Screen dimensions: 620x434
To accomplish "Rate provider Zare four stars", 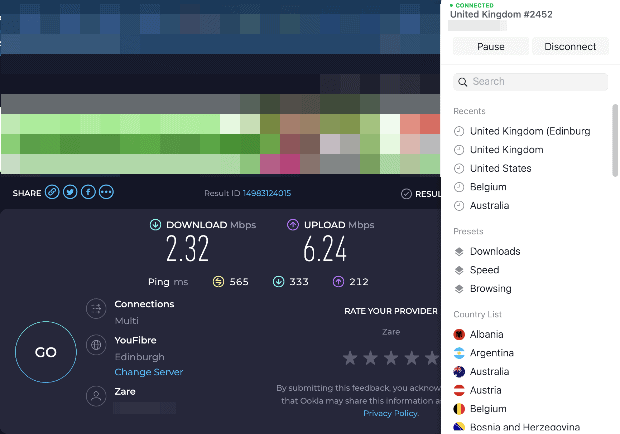I will pos(412,358).
